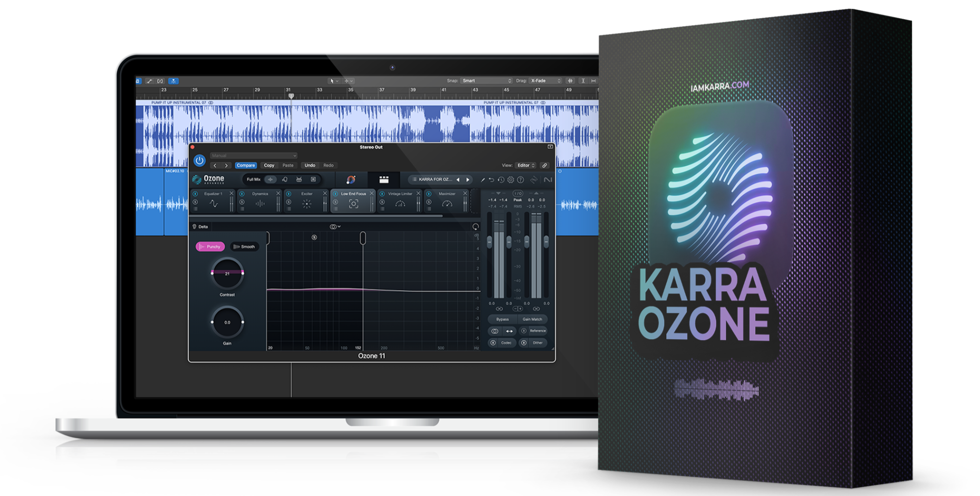980x496 pixels.
Task: Click the plugin link chain icon
Action: tap(544, 166)
